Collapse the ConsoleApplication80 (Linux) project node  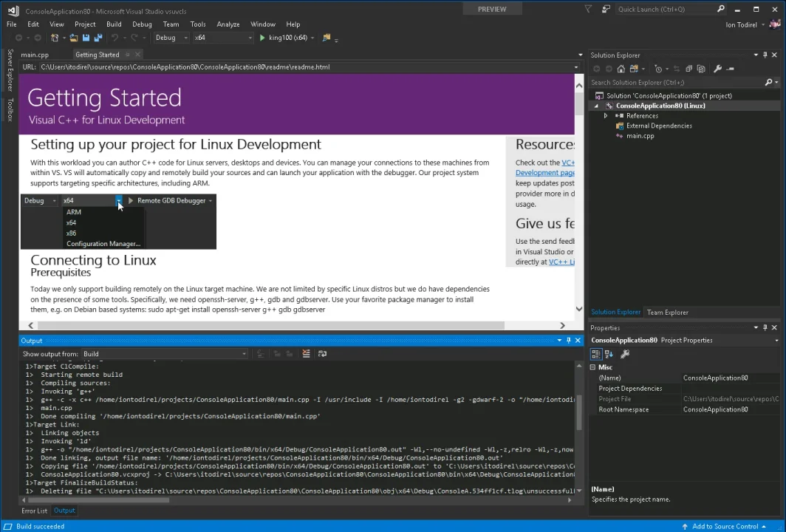point(597,106)
